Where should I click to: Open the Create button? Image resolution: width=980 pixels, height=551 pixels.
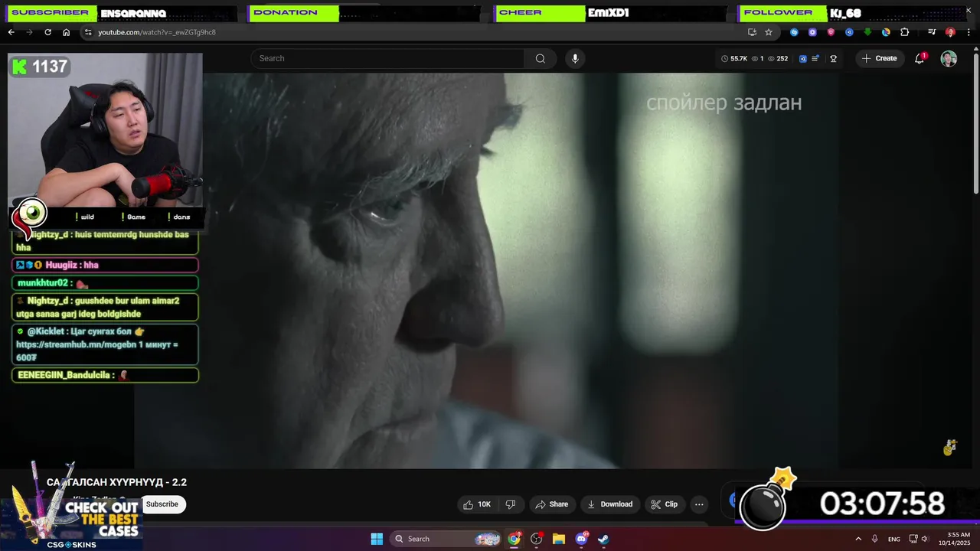point(879,58)
